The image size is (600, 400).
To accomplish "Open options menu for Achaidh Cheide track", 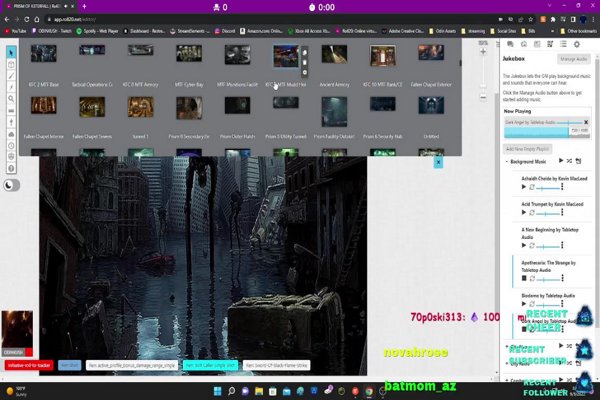I will (x=562, y=187).
